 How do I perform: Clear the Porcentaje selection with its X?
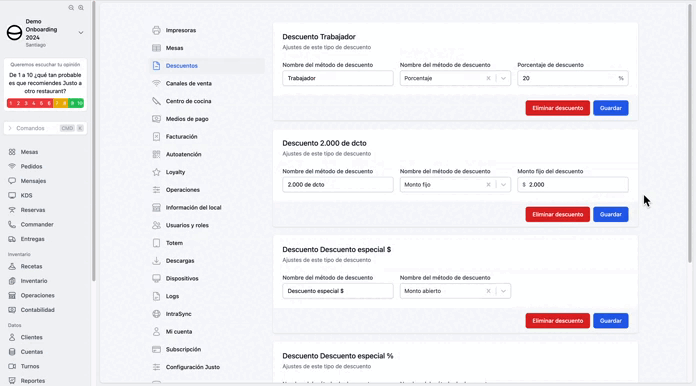488,78
